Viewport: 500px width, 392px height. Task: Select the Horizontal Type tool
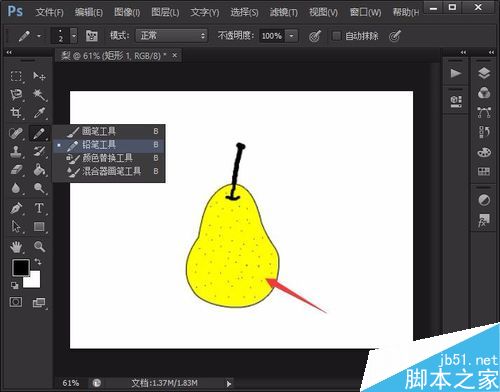[39, 208]
